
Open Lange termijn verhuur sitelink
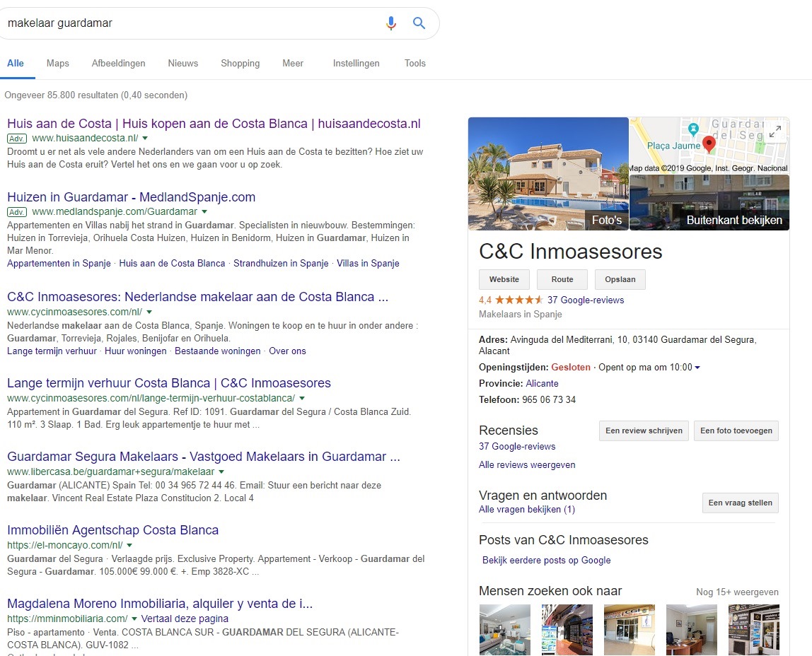click(x=52, y=351)
